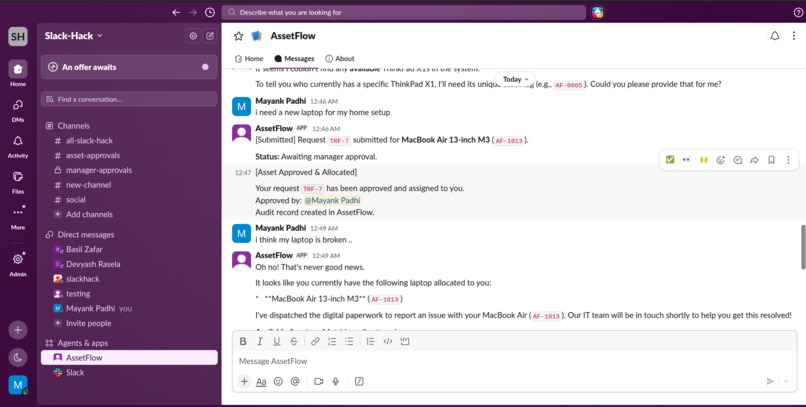Insert code block in composer
806x407 pixels.
tap(405, 341)
